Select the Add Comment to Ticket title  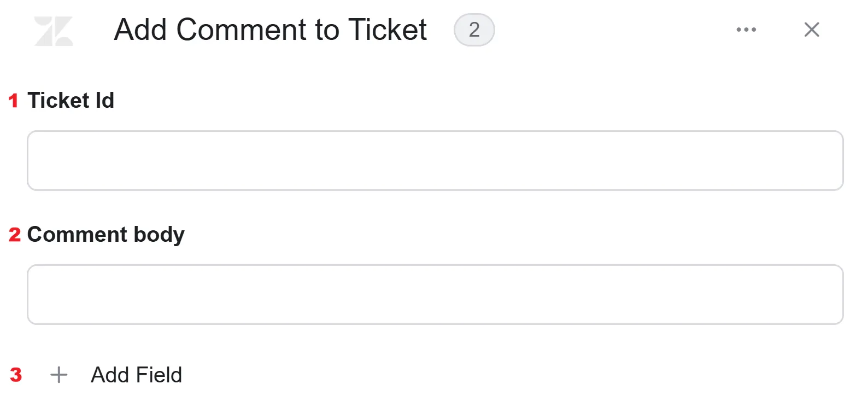pyautogui.click(x=270, y=30)
